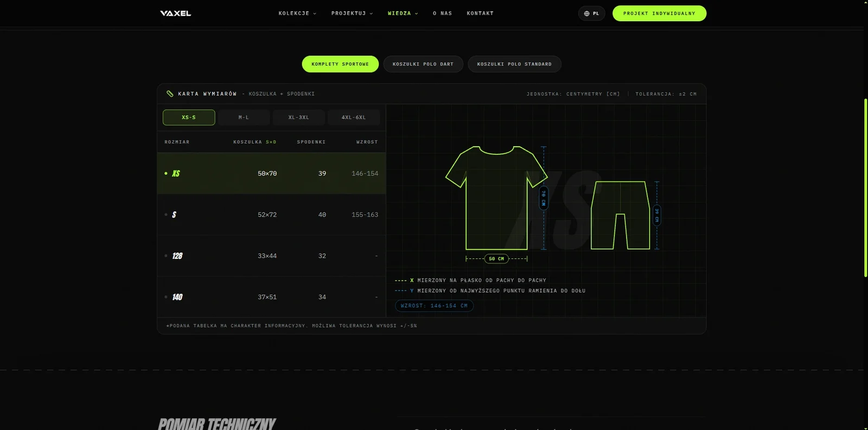The image size is (868, 430).
Task: Click the T-shirt diagram illustration
Action: tap(496, 198)
